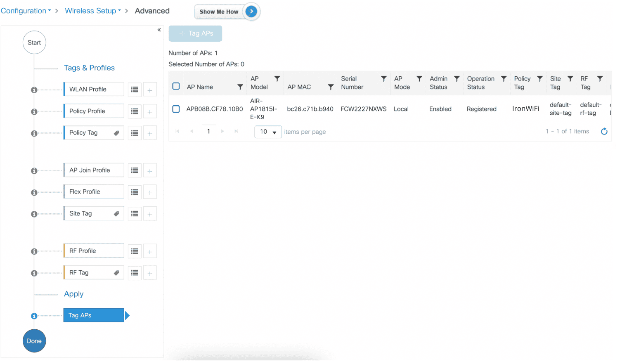Add a new Site Tag with plus icon
Viewport: 627px width, 364px height.
[150, 214]
